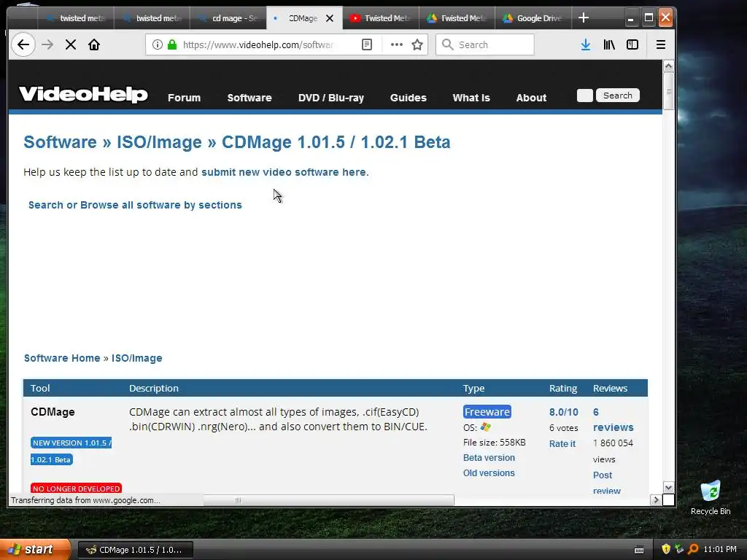
Task: Click the 8.0/10 rating link
Action: [x=564, y=412]
